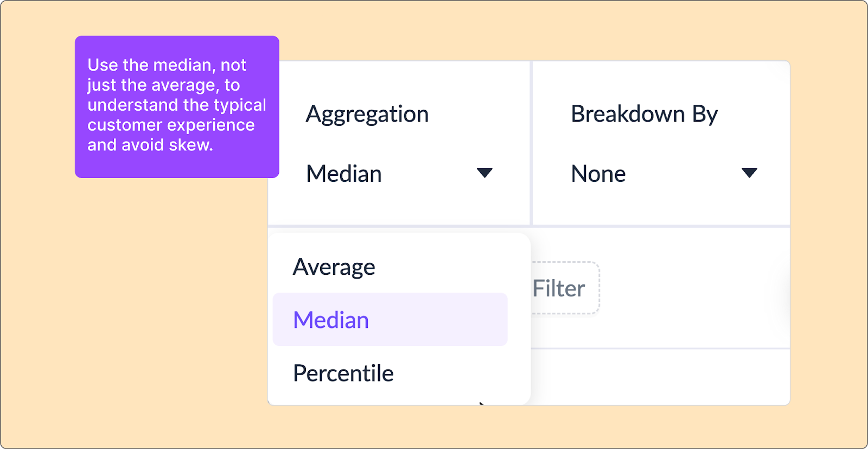The image size is (868, 449).
Task: Click the Median value under Aggregation
Action: click(x=343, y=173)
